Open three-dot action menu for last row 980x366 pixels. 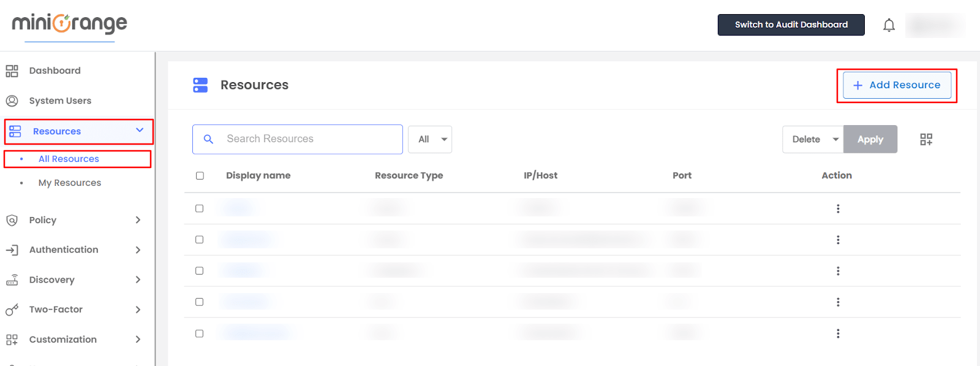coord(838,334)
